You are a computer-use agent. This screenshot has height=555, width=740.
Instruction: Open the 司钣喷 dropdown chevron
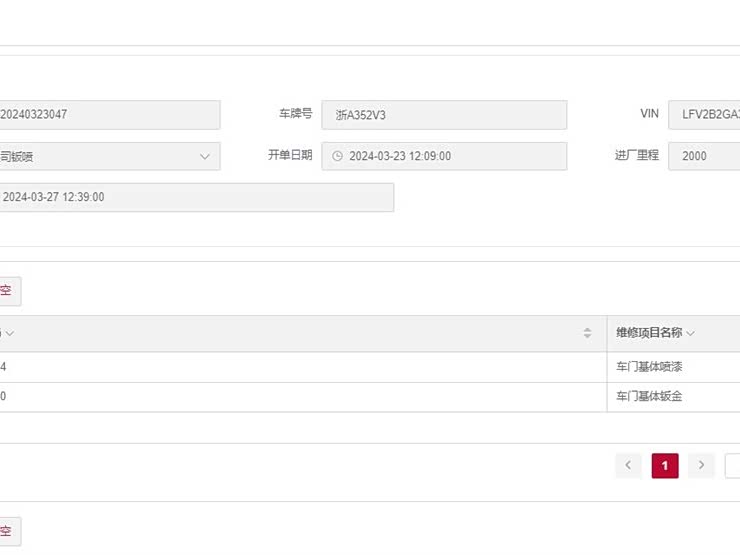coord(204,156)
